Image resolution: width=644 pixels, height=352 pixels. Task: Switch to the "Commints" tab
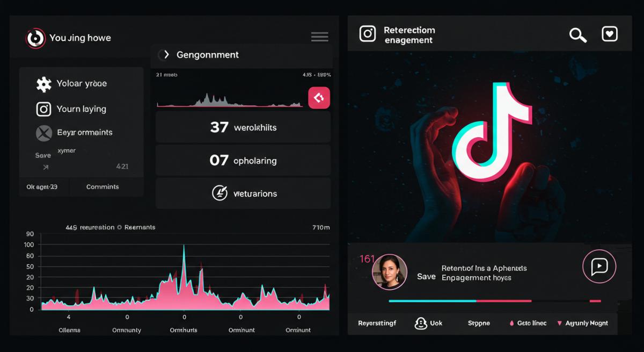(x=103, y=187)
